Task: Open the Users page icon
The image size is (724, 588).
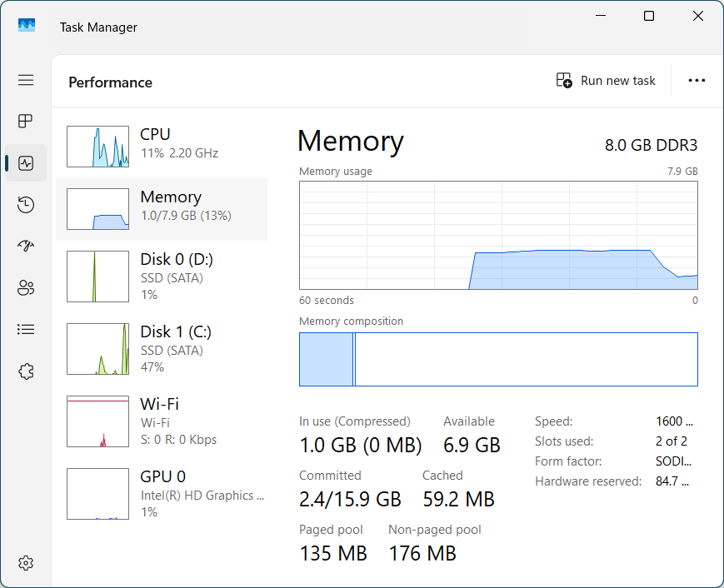Action: coord(26,288)
